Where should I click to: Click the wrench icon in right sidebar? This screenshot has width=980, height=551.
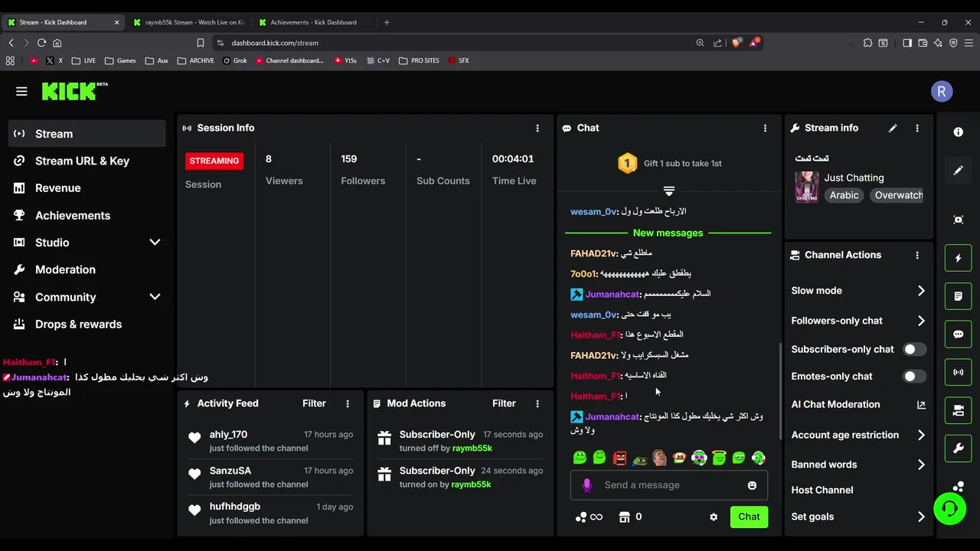click(958, 449)
